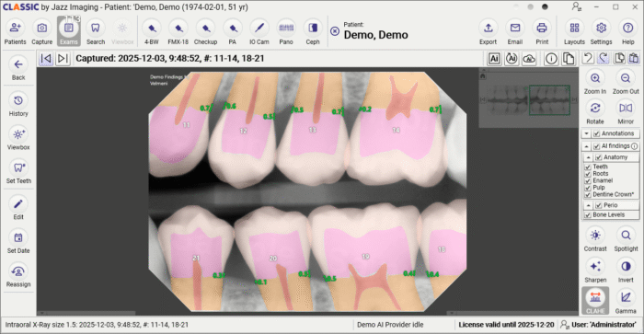Email the current image
644x334 pixels.
(x=514, y=32)
